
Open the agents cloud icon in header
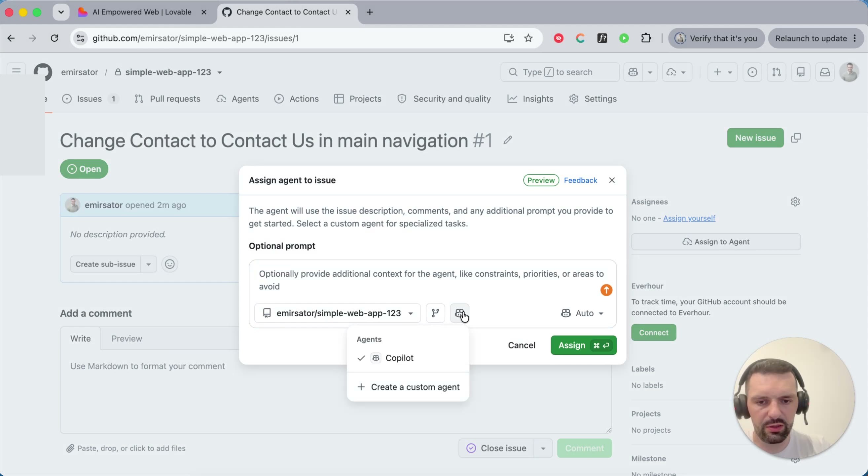coord(671,72)
